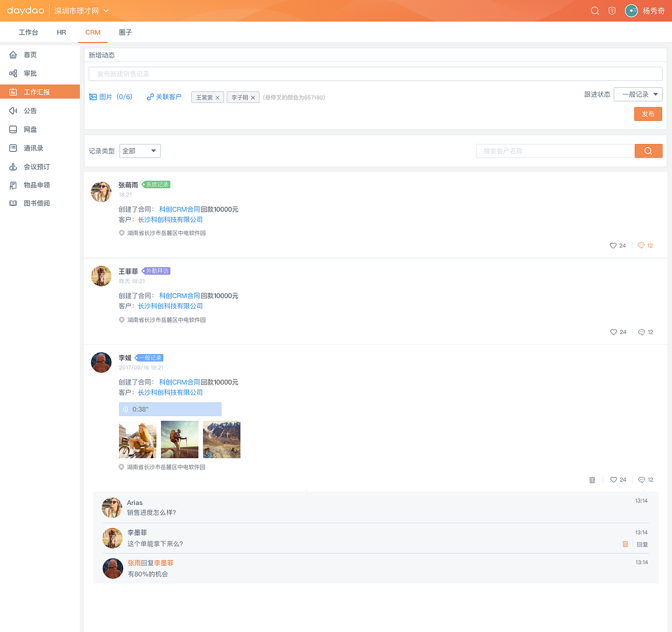Viewport: 672px width, 632px height.
Task: Click location pin in 王菲菲's post
Action: (121, 319)
